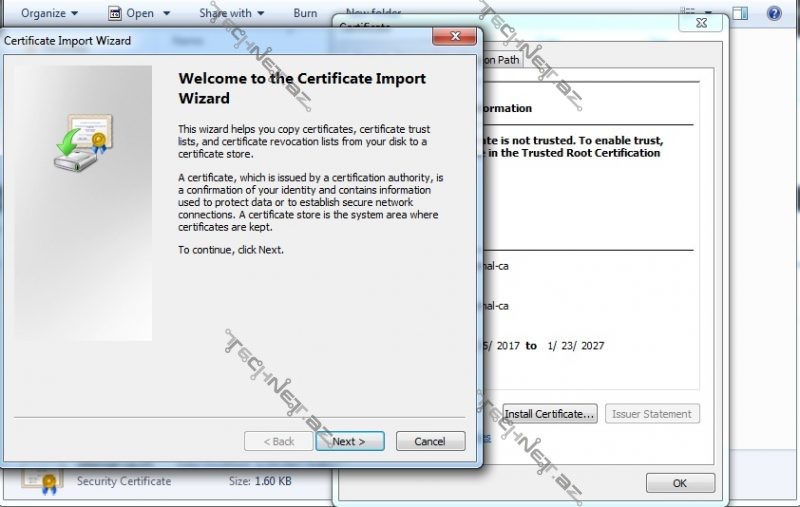This screenshot has height=507, width=800.
Task: Cancel the Certificate Import Wizard
Action: coord(430,441)
